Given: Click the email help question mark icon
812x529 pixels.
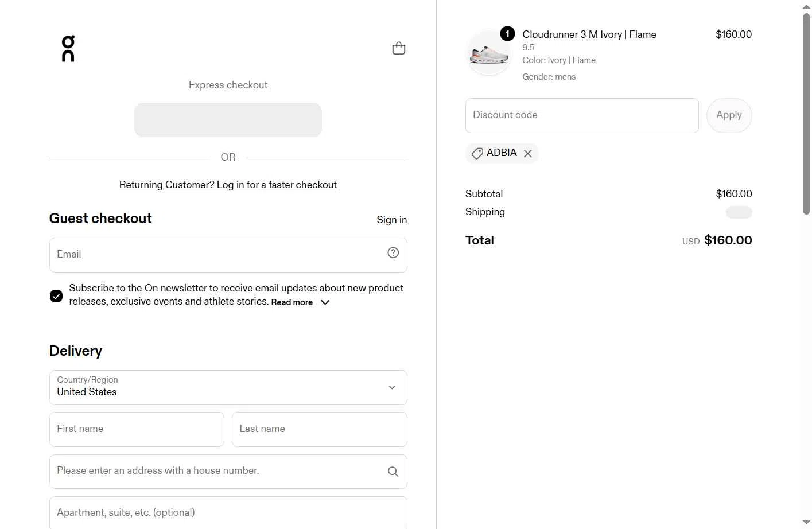Looking at the screenshot, I should (393, 253).
